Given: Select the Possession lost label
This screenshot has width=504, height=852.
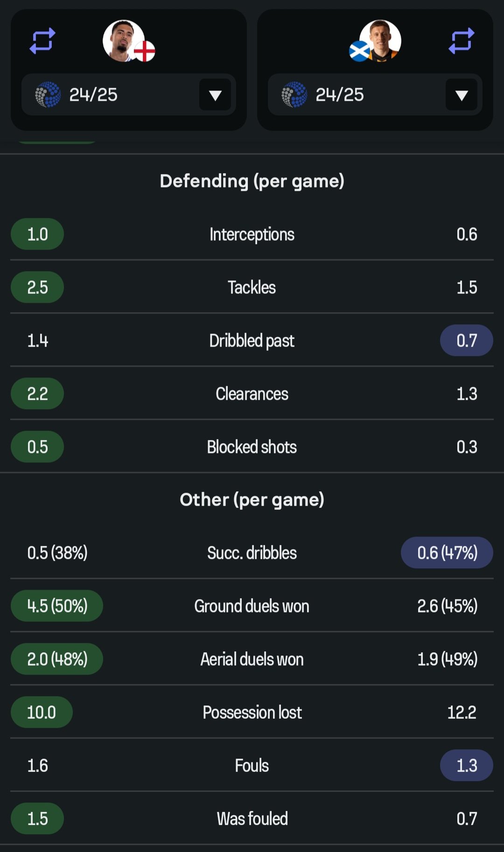Looking at the screenshot, I should coord(252,712).
